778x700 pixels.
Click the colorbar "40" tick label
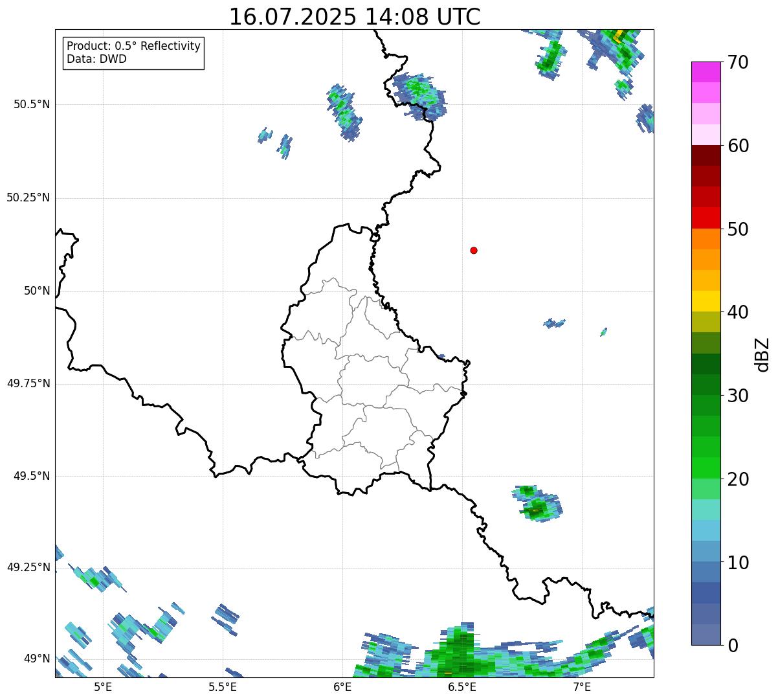pos(738,312)
